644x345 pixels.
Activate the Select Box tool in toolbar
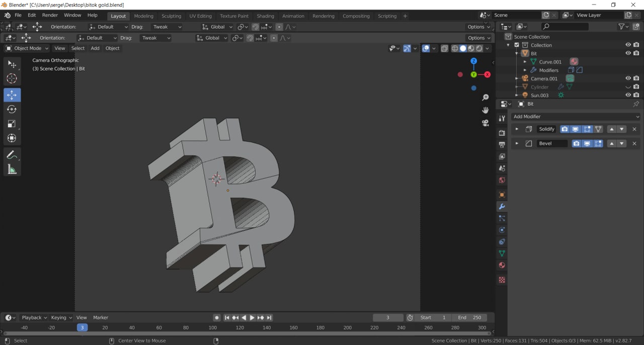coord(12,64)
